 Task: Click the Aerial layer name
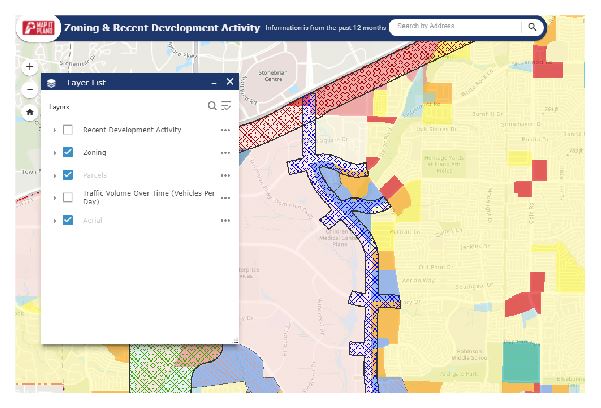pos(92,220)
